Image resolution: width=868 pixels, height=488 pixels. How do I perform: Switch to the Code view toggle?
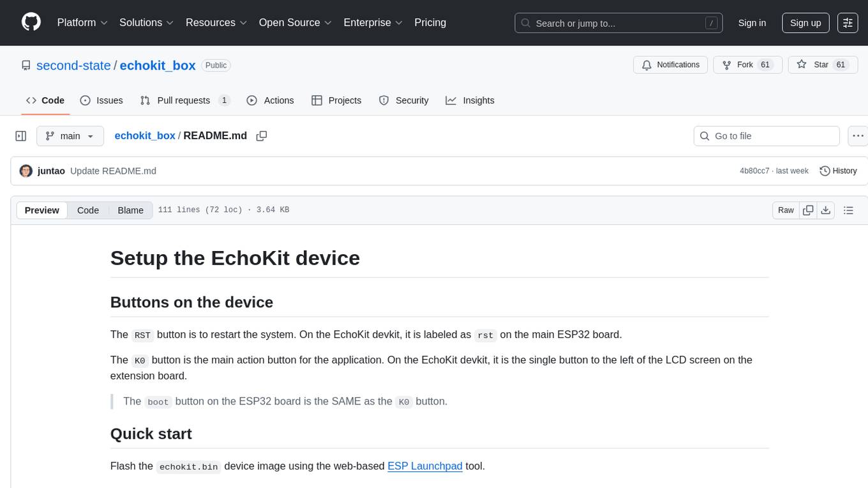coord(88,210)
